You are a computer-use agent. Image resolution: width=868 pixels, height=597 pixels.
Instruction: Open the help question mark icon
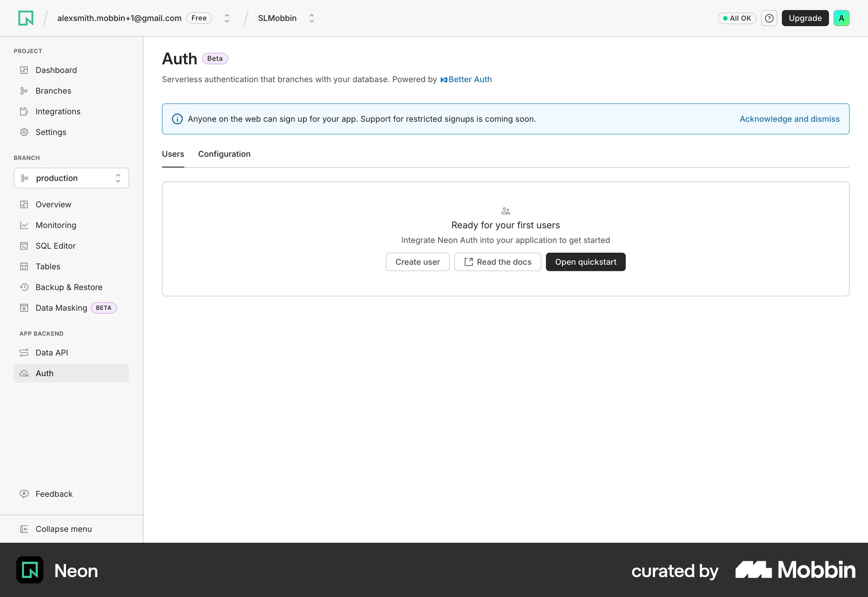tap(769, 18)
